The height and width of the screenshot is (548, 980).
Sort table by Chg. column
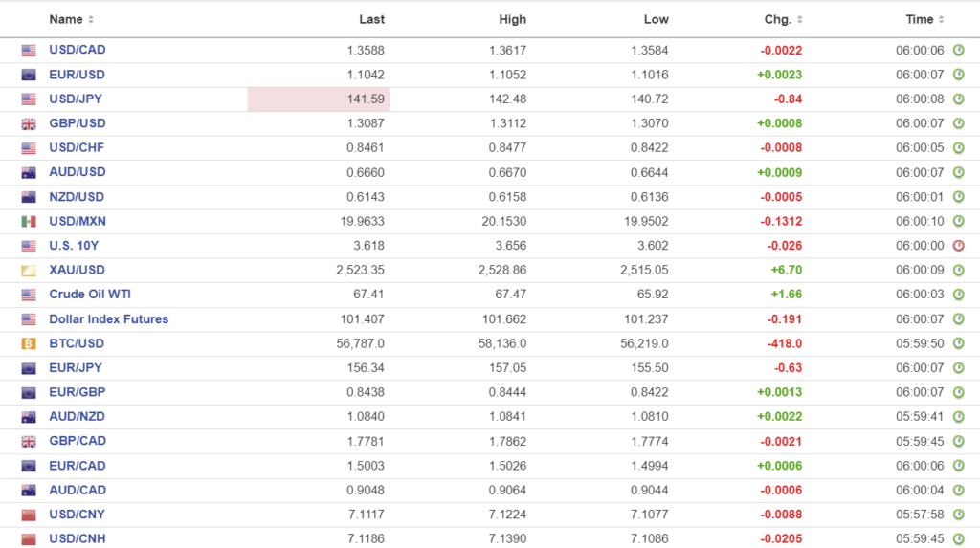(782, 19)
